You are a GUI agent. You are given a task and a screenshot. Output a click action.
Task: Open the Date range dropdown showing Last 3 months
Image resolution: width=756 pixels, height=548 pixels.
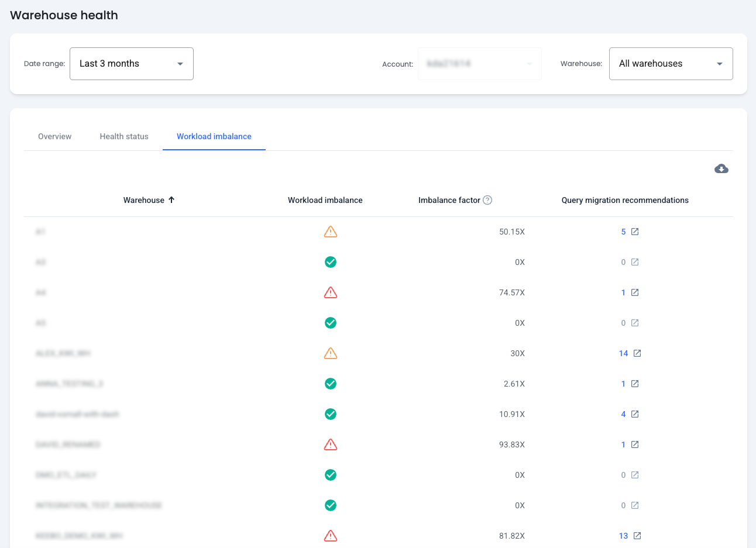pos(132,64)
